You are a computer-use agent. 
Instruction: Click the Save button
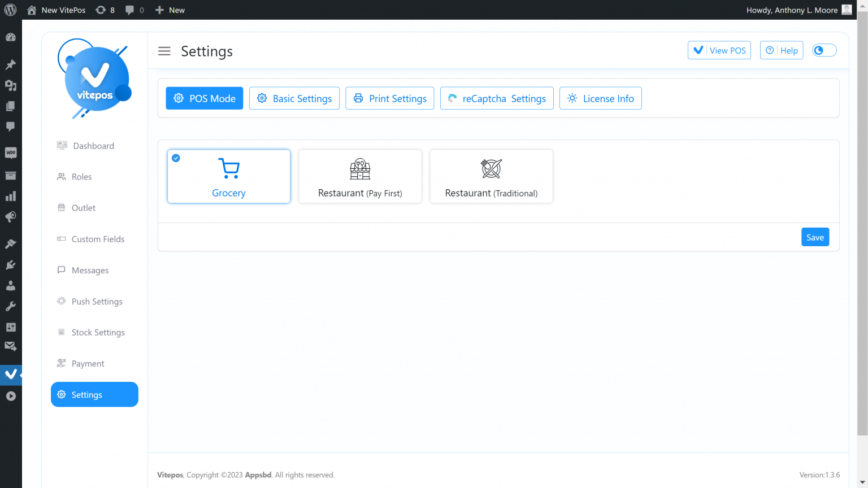(x=815, y=237)
